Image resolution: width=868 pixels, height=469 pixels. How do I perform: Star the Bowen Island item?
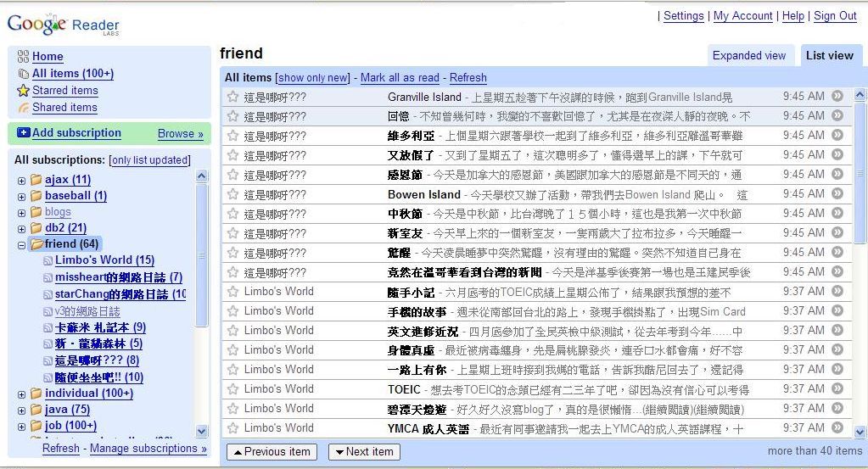coord(232,194)
